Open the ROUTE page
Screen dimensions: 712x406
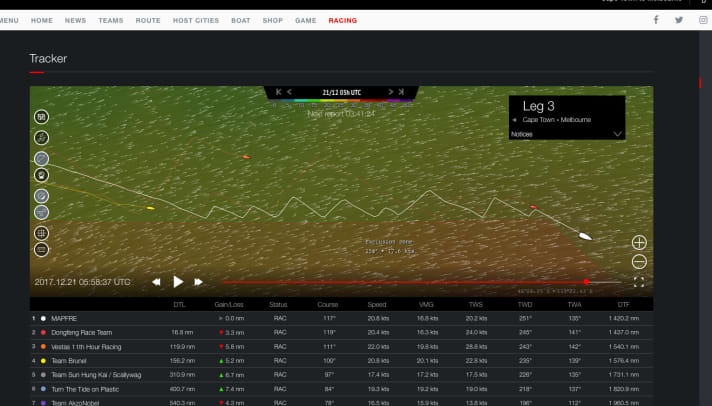148,20
